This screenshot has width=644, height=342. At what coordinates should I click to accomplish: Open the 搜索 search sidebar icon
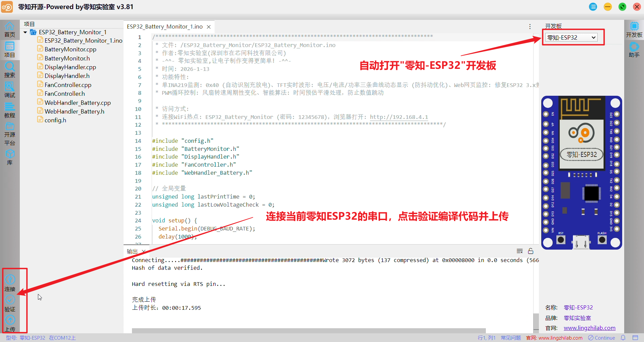pos(10,70)
